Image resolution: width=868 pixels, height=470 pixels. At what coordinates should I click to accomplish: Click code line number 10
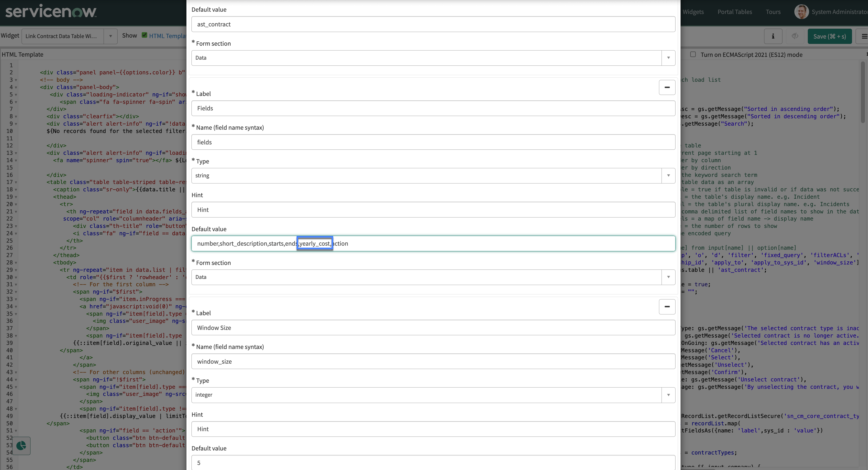[9, 131]
